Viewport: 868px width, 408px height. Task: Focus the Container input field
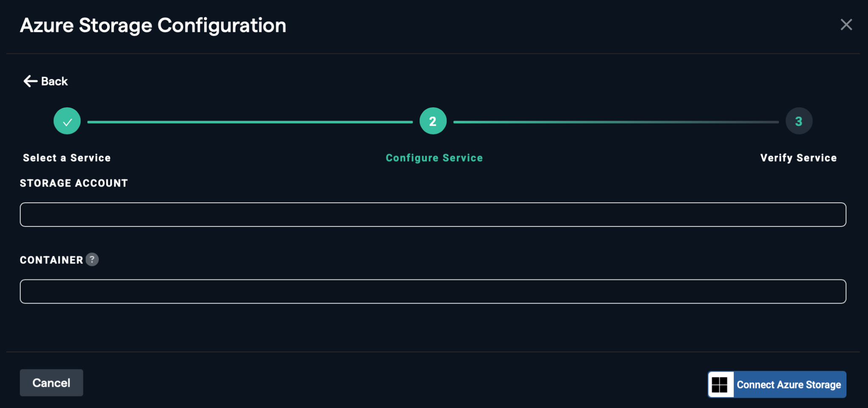tap(433, 291)
